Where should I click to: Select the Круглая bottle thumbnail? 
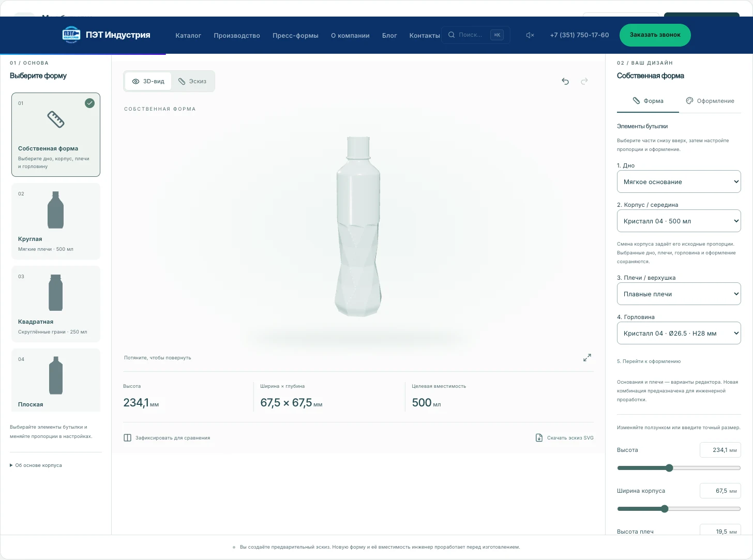(56, 221)
